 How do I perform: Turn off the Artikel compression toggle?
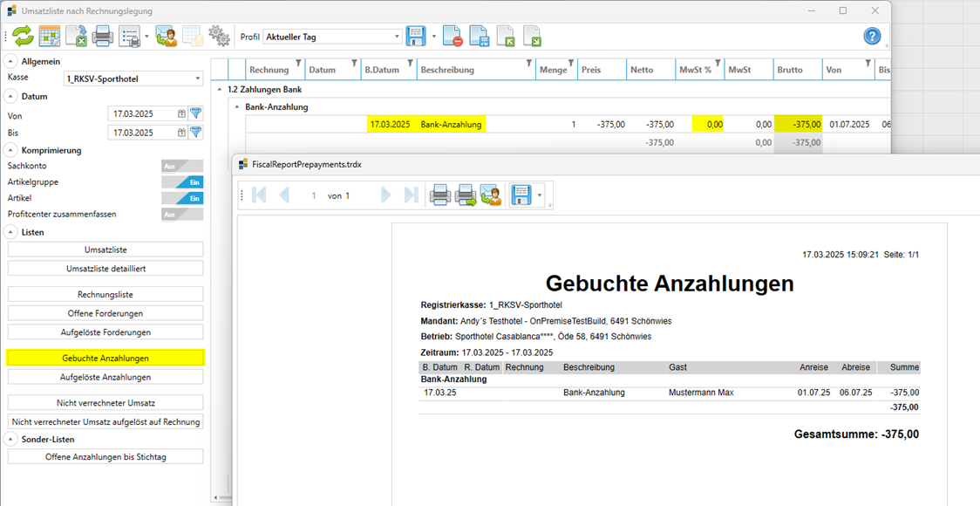pyautogui.click(x=180, y=198)
